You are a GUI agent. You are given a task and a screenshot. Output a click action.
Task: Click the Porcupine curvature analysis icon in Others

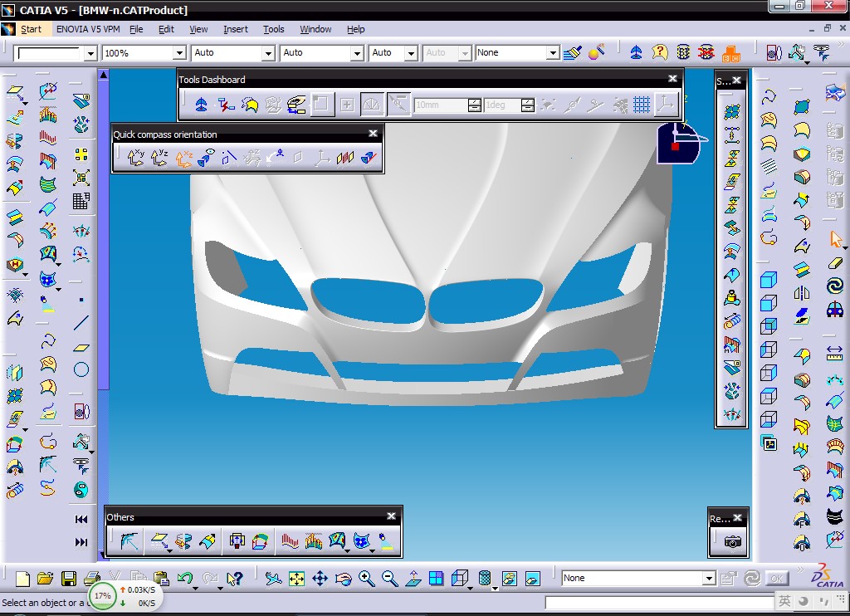290,540
